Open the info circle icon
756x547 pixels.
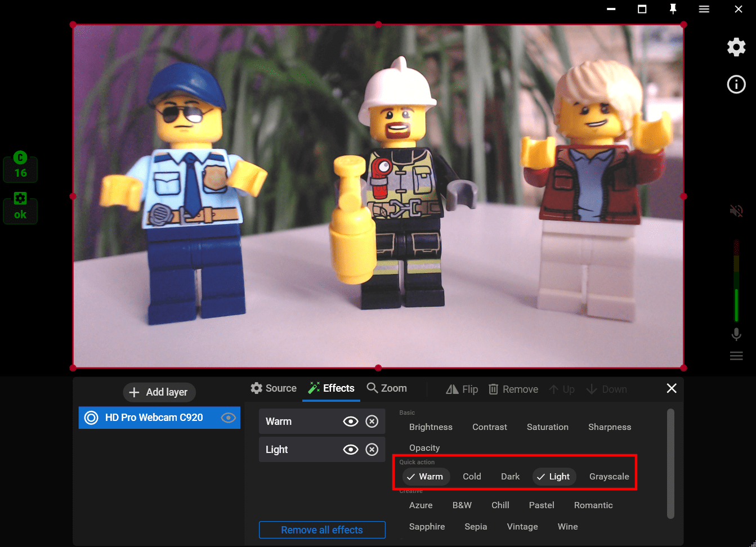[736, 84]
